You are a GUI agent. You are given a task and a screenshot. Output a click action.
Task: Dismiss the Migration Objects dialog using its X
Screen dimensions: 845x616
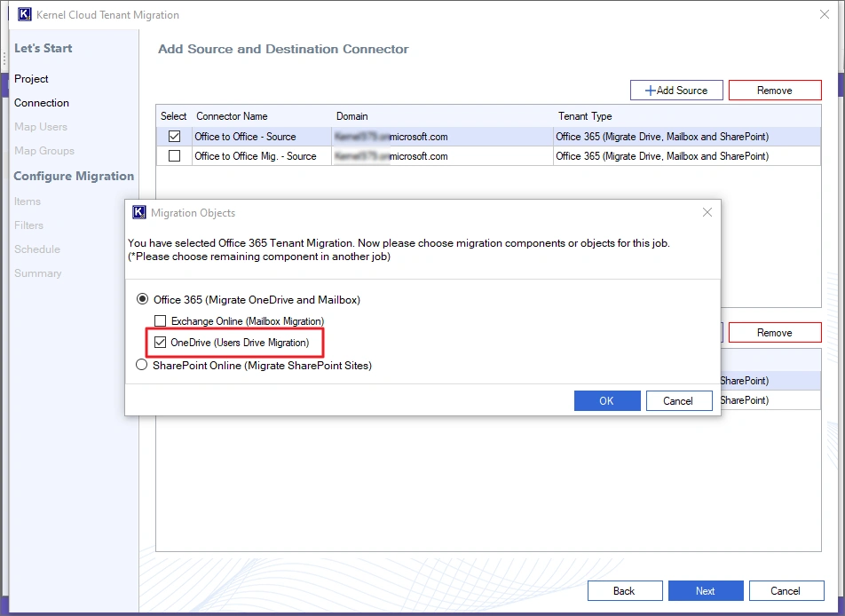coord(707,212)
